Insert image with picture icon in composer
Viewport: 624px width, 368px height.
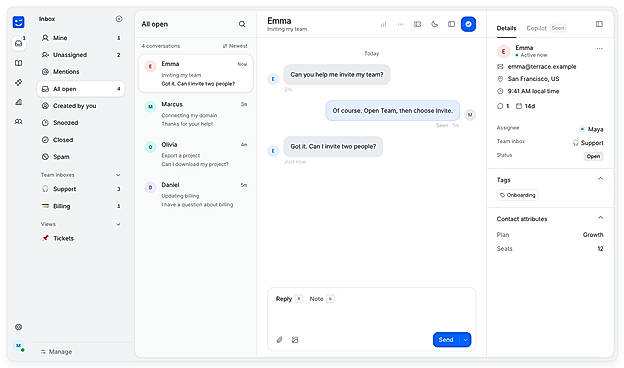(295, 340)
